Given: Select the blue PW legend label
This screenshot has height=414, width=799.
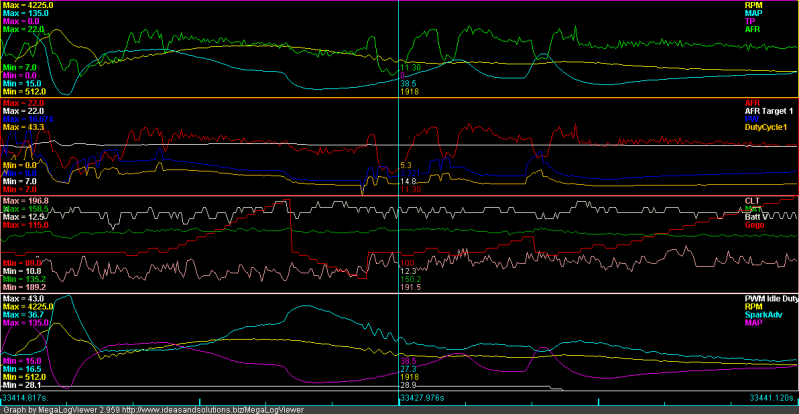Looking at the screenshot, I should [751, 119].
